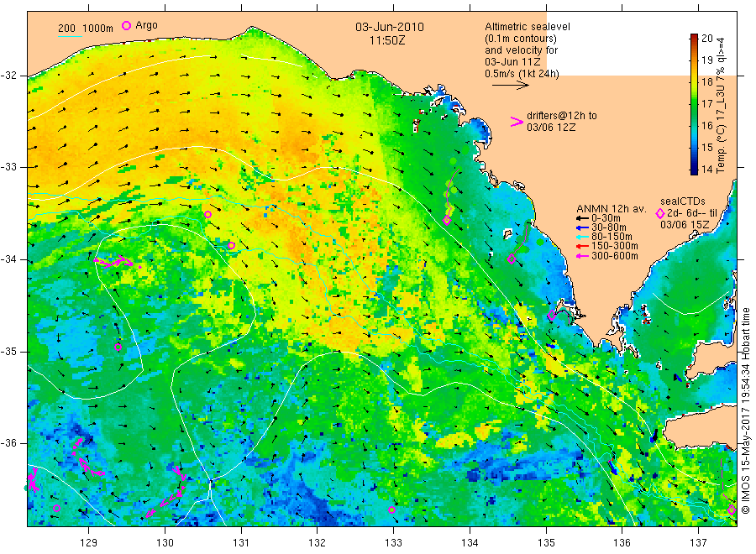The height and width of the screenshot is (554, 756).
Task: Click the 'Argo' legend text label
Action: [x=146, y=25]
